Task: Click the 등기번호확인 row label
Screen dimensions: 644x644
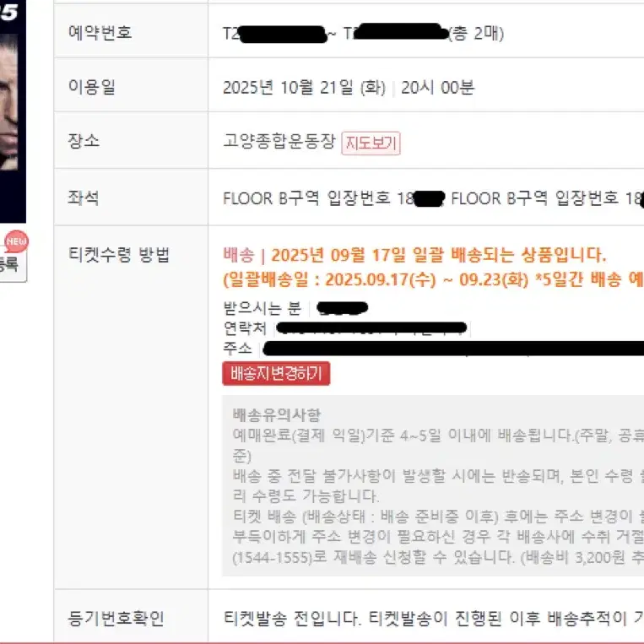Action: click(x=116, y=618)
